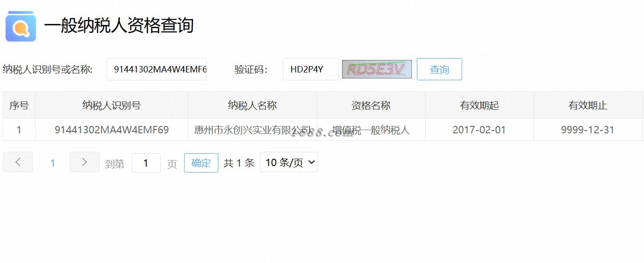The image size is (644, 263).
Task: Click the query magnifier logo icon
Action: point(21,26)
